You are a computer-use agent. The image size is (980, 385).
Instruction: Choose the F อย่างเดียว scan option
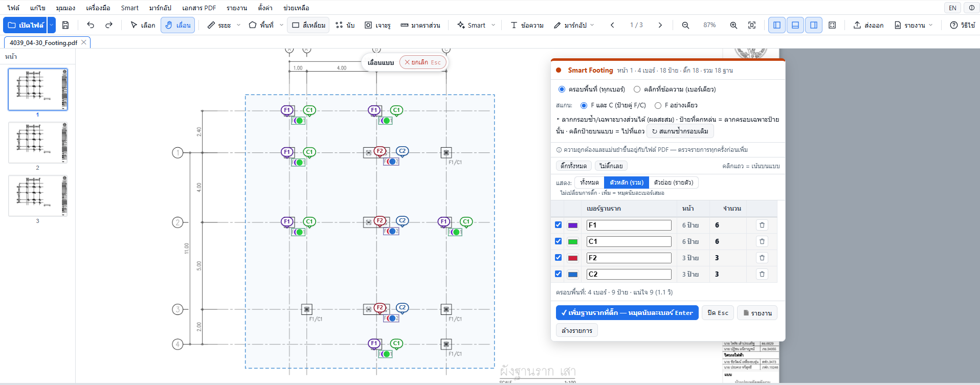pyautogui.click(x=658, y=105)
